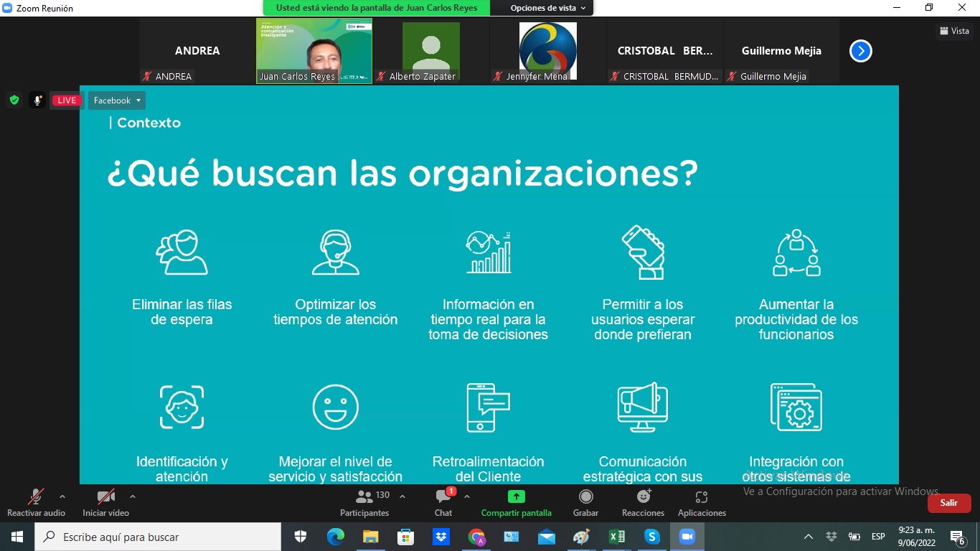Click the green screen-sharing notice banner
The height and width of the screenshot is (551, 980).
(377, 8)
